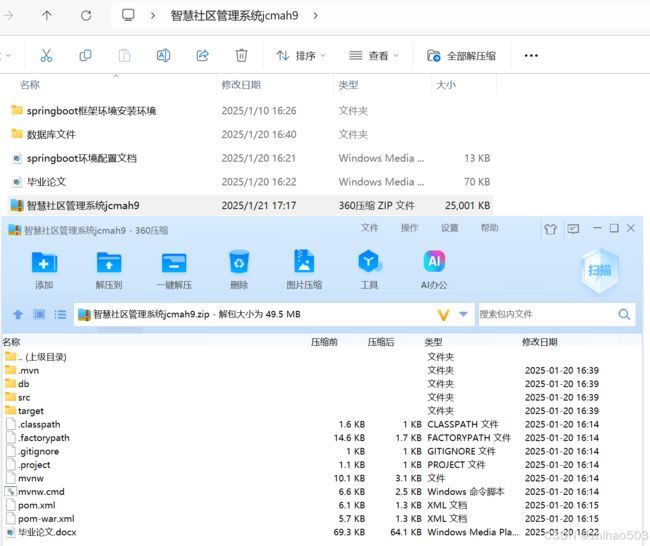Click the feedback message icon in 360压缩 titlebar
Image resolution: width=650 pixels, height=546 pixels.
[x=573, y=229]
